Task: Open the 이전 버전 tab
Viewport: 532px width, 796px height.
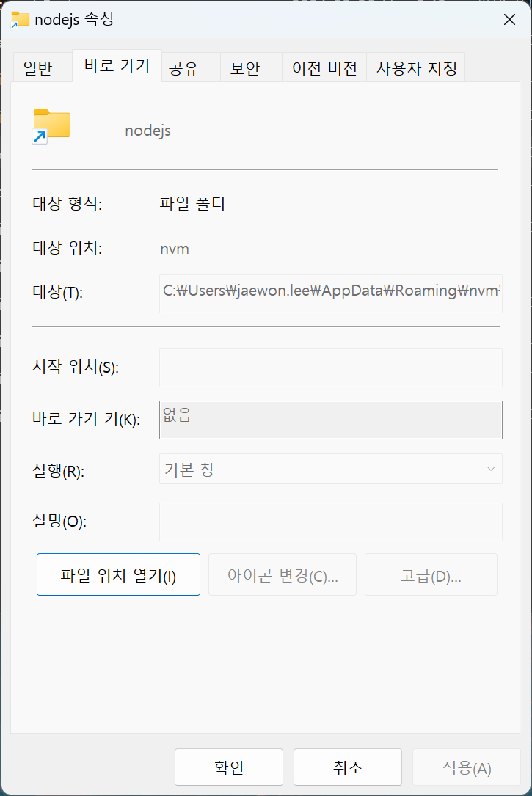Action: tap(324, 68)
